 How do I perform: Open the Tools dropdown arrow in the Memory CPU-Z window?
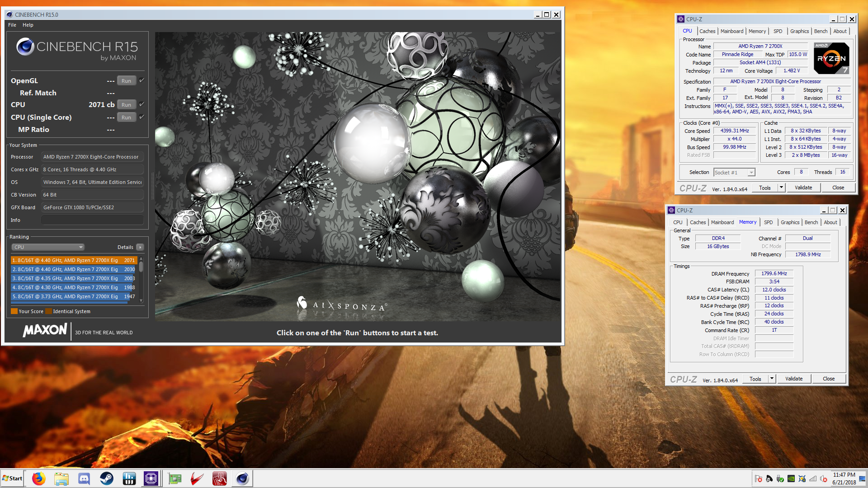point(771,379)
